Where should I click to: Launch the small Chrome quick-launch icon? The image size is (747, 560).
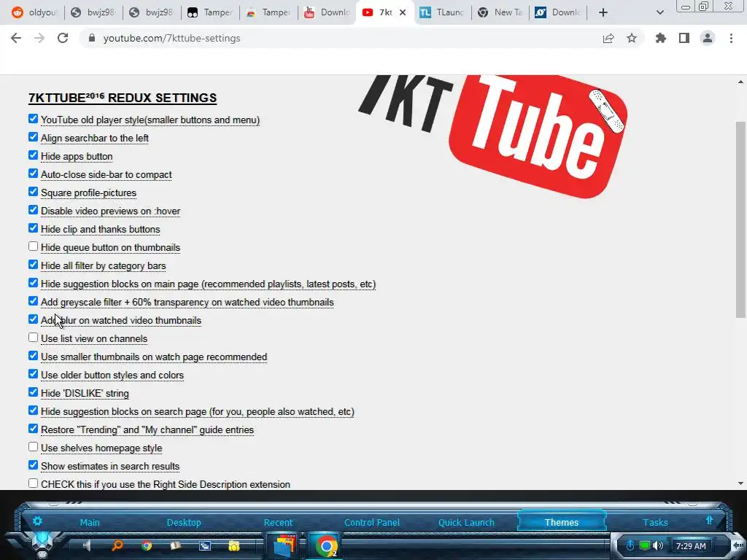[x=147, y=545]
